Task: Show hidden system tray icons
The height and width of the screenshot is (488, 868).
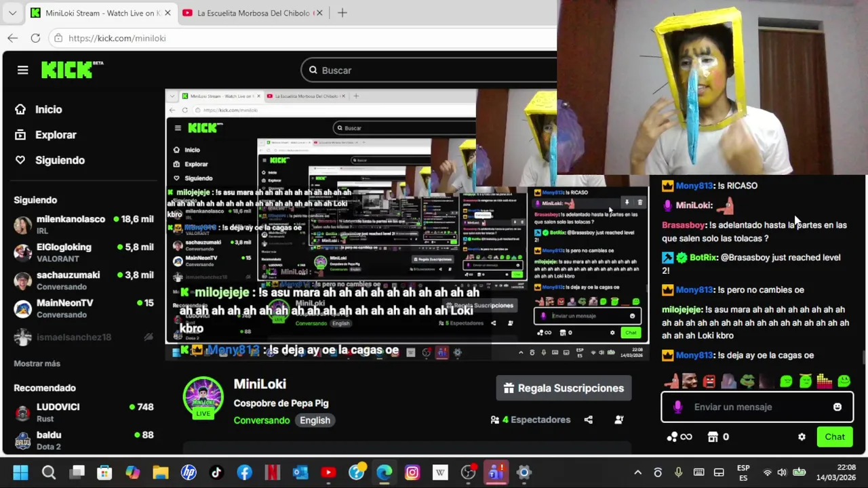Action: pos(637,472)
